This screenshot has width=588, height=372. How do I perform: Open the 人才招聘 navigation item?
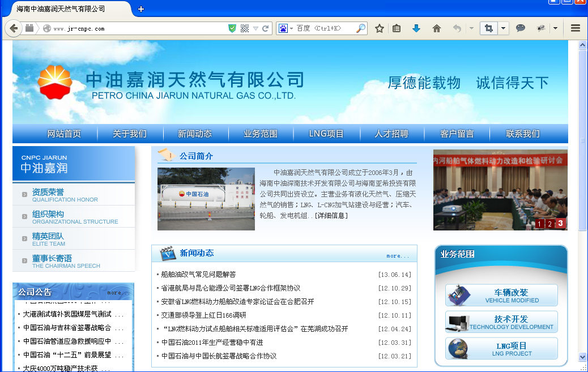point(391,134)
